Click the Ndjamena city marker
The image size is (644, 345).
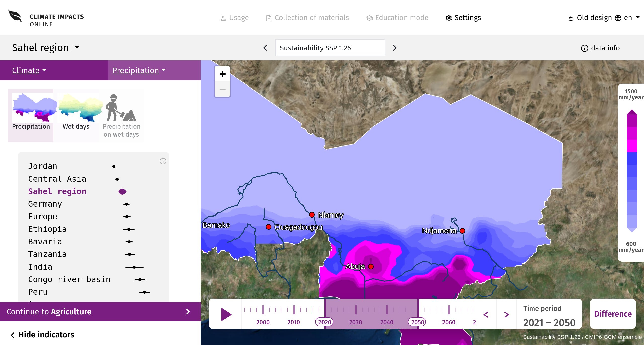click(462, 231)
